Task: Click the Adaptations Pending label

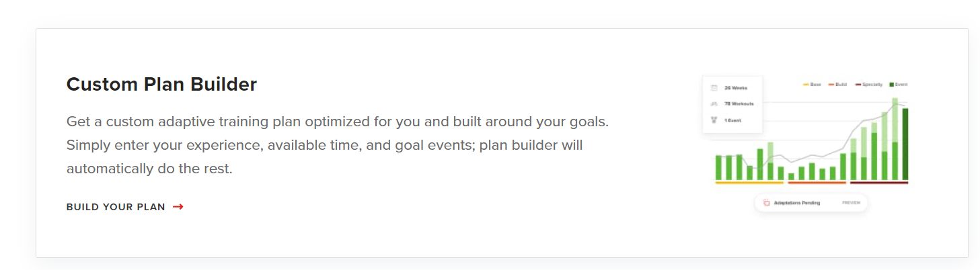Action: coord(797,203)
